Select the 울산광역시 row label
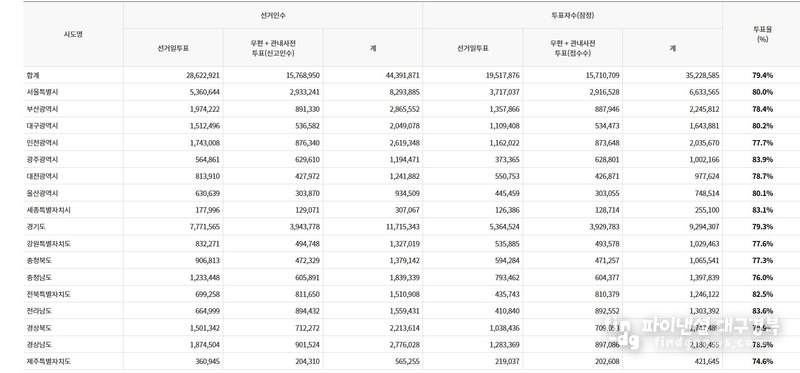The image size is (800, 373). pos(42,193)
